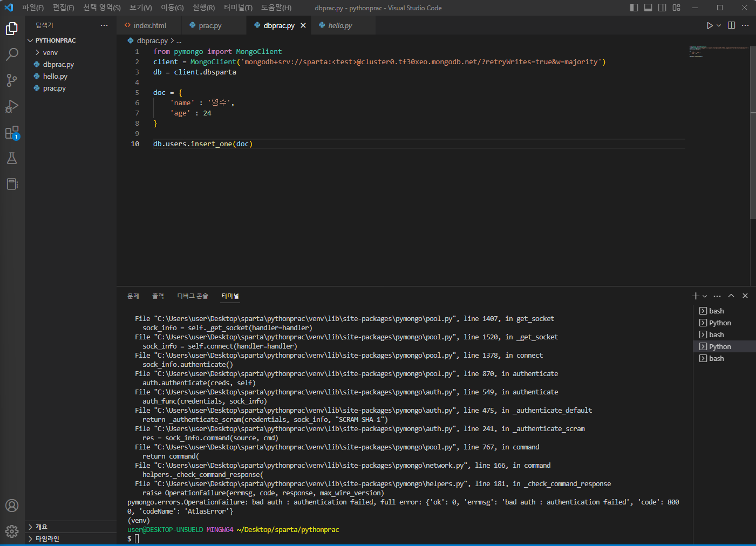Image resolution: width=756 pixels, height=546 pixels.
Task: Open the run options dropdown arrow
Action: pyautogui.click(x=719, y=25)
